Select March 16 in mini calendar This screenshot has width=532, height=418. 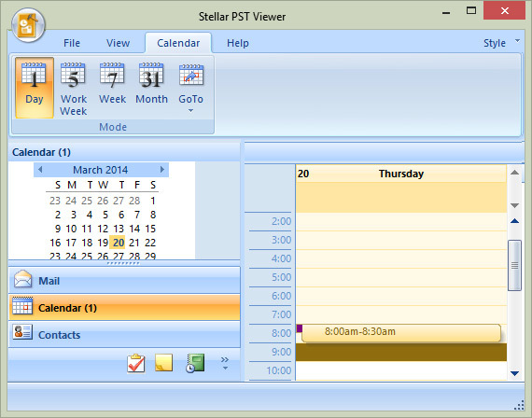pyautogui.click(x=55, y=243)
